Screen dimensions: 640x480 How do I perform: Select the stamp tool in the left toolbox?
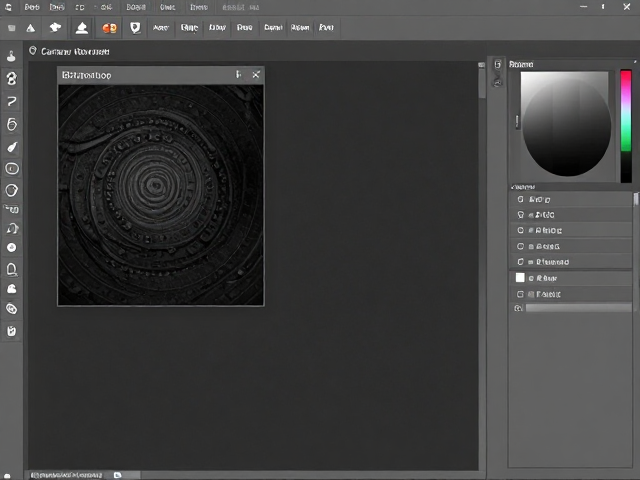click(11, 56)
